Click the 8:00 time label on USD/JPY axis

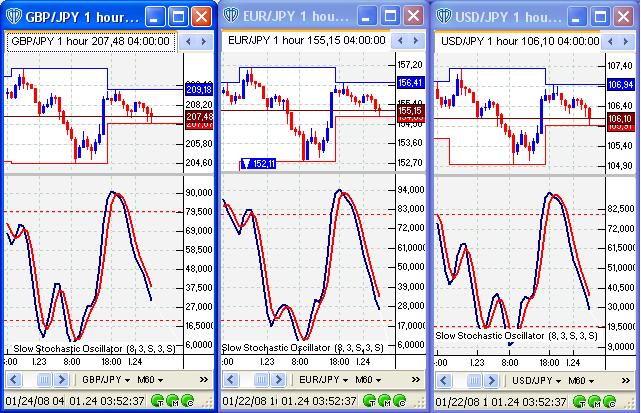click(x=509, y=363)
